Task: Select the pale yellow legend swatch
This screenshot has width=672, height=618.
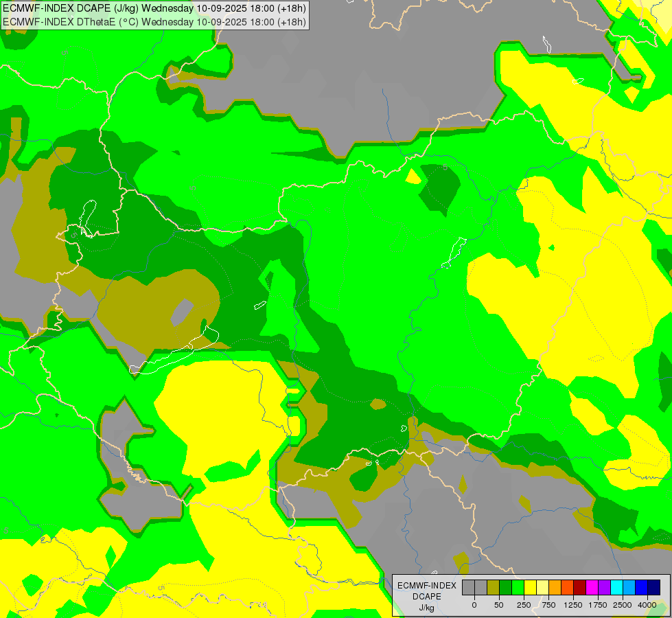Action: pos(542,587)
